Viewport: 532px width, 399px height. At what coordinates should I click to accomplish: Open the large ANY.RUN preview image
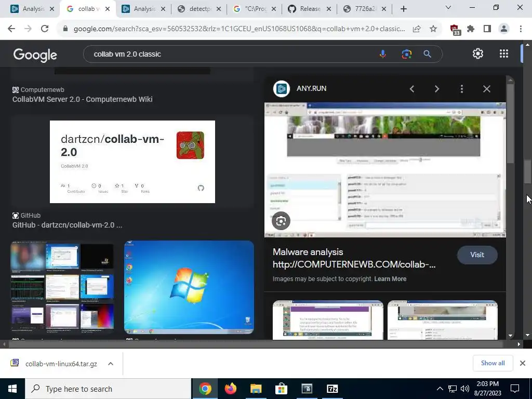(385, 170)
